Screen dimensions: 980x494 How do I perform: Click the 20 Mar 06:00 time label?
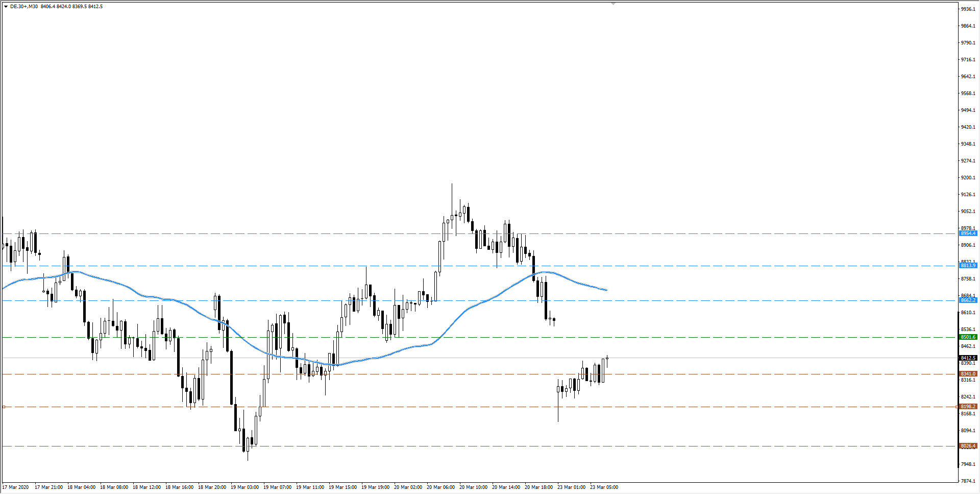click(440, 487)
